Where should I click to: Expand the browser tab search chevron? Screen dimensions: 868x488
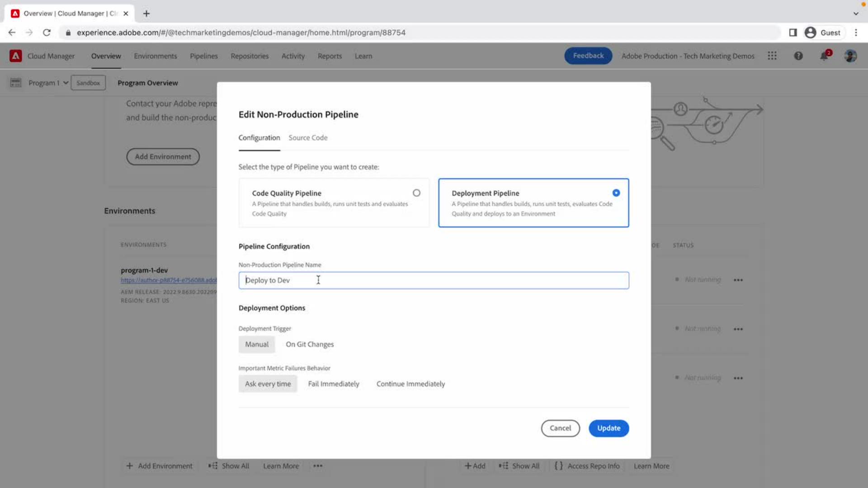856,14
